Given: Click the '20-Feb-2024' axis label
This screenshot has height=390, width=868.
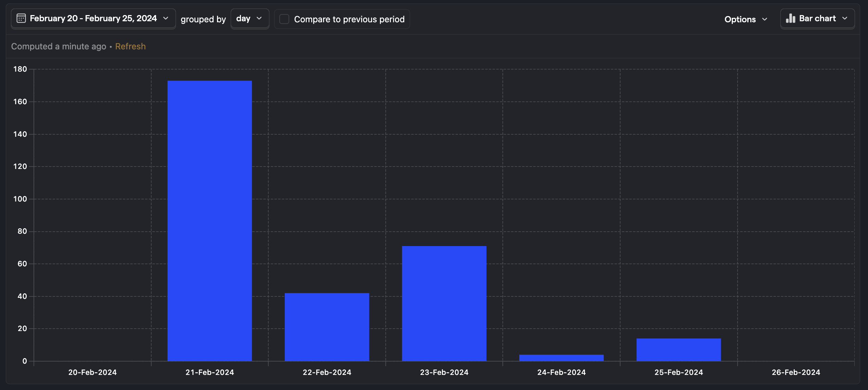Looking at the screenshot, I should coord(92,372).
